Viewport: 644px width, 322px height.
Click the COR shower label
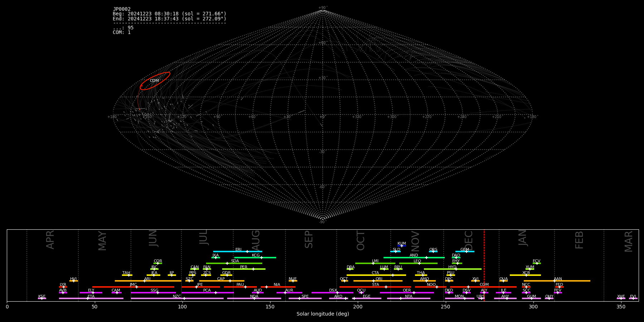coord(158,261)
